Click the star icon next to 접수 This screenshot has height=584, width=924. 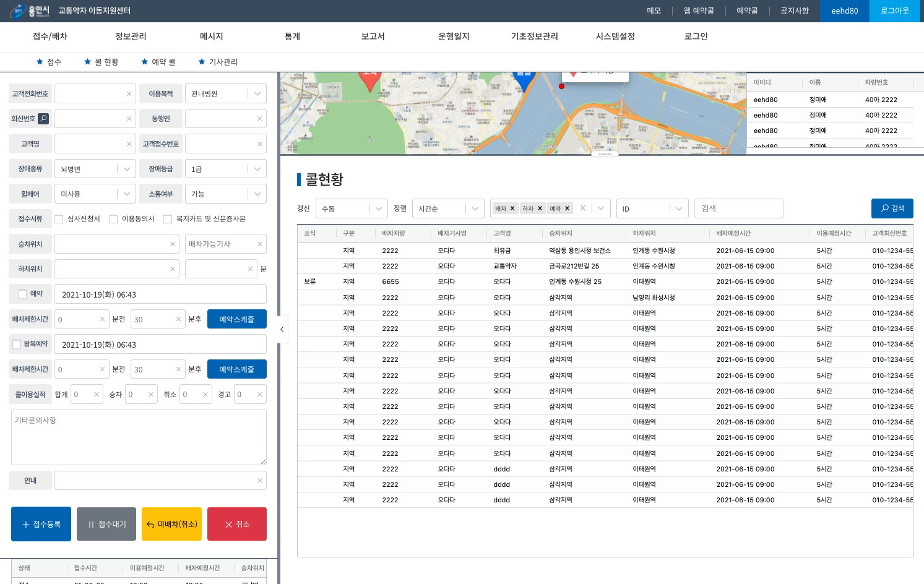pos(40,62)
